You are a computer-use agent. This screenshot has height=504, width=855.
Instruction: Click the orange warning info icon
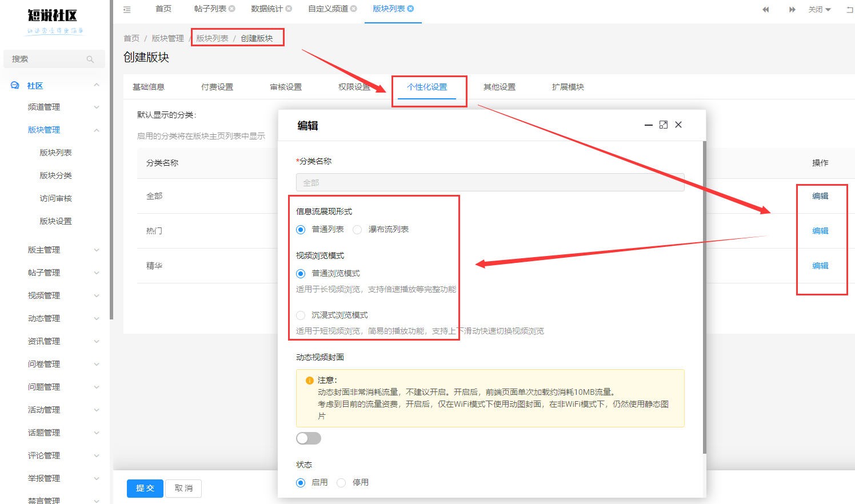coord(309,380)
